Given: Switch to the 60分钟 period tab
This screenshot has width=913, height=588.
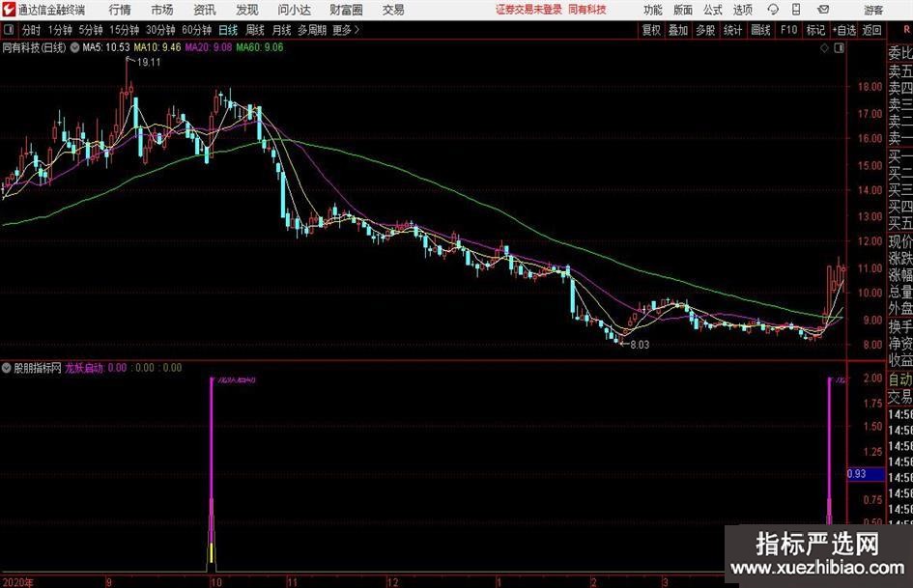Looking at the screenshot, I should coord(197,30).
